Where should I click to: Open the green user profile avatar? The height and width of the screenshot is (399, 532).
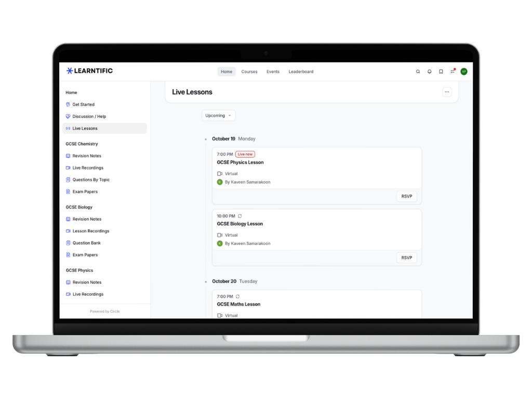464,72
